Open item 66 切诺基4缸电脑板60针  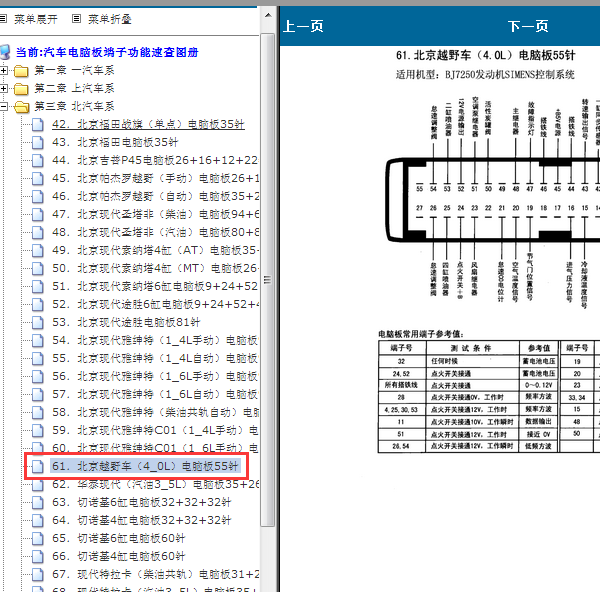(x=119, y=556)
